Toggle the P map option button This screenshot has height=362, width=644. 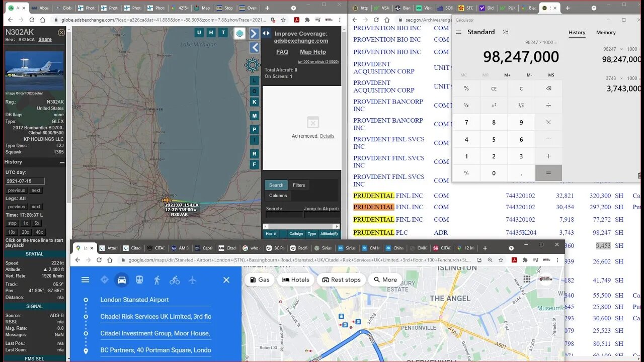(255, 129)
